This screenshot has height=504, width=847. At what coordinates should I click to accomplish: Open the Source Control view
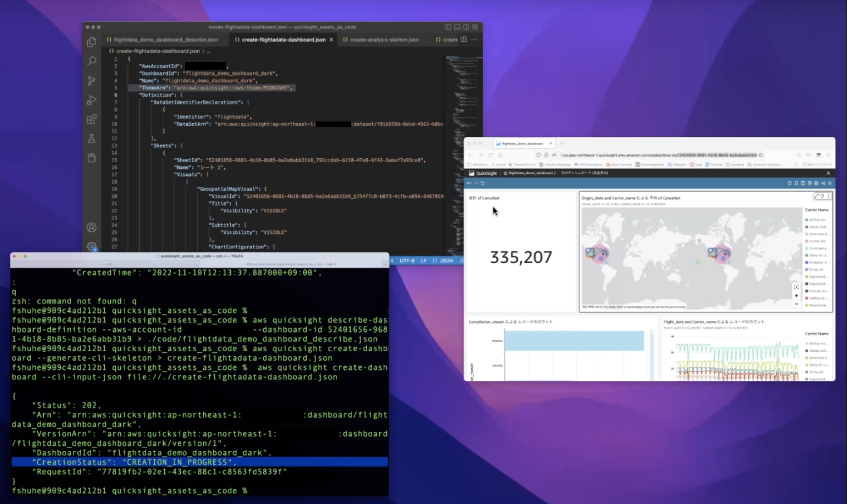point(91,81)
